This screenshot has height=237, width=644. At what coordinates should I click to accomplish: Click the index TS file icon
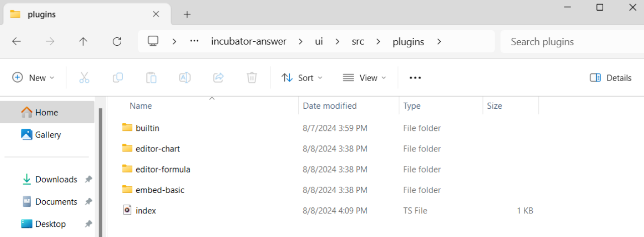pos(127,210)
